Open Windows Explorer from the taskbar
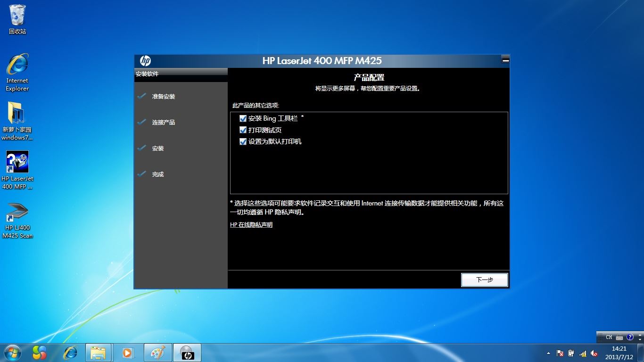 (x=99, y=353)
